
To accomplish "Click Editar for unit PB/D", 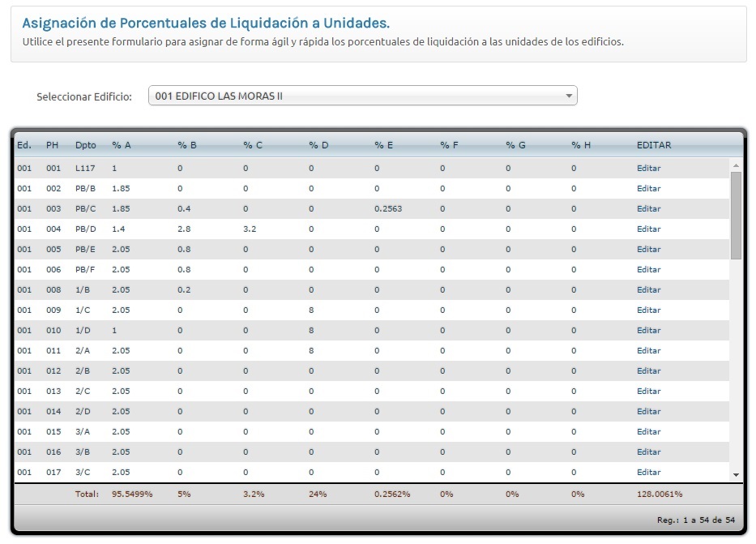I will [648, 229].
